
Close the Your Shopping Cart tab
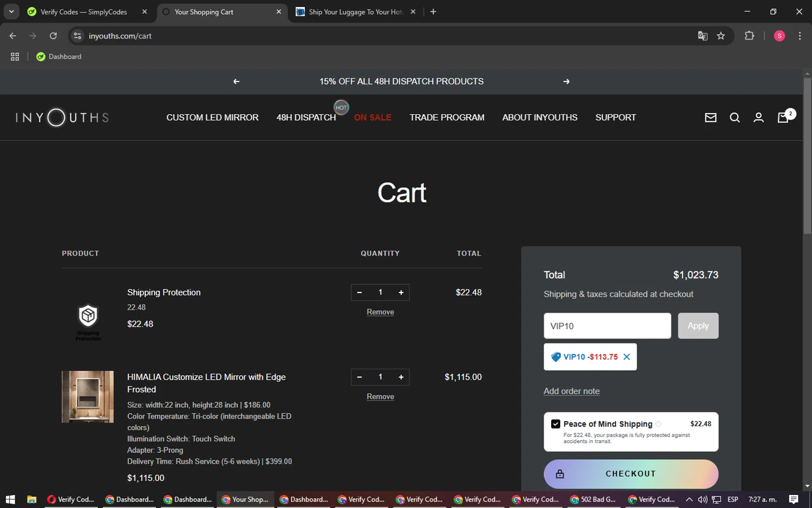(279, 11)
